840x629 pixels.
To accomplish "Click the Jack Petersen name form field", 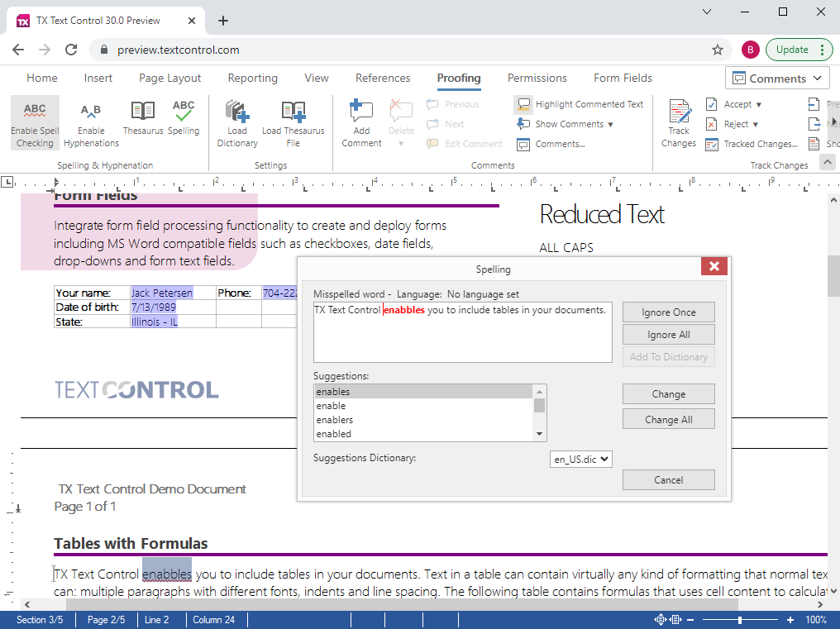I will click(162, 293).
